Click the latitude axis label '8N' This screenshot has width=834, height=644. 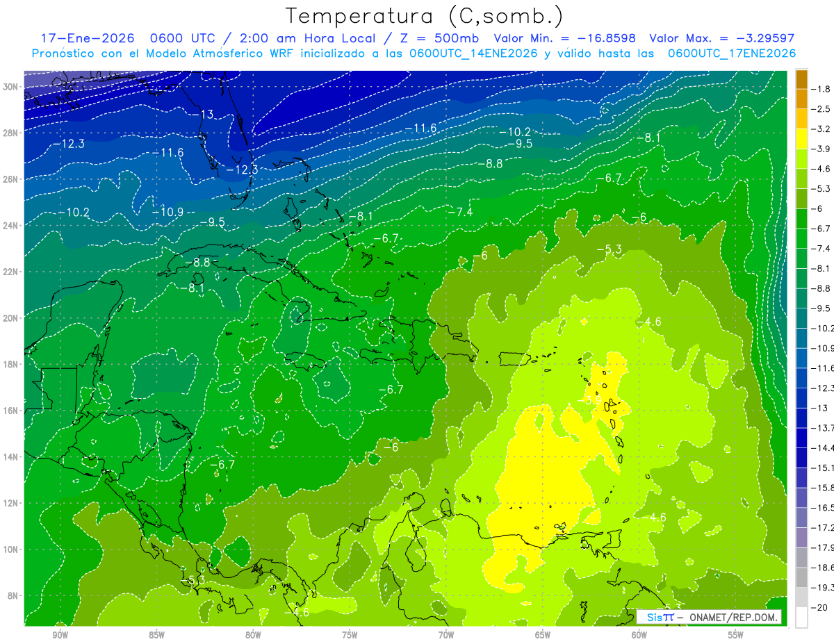click(x=13, y=596)
